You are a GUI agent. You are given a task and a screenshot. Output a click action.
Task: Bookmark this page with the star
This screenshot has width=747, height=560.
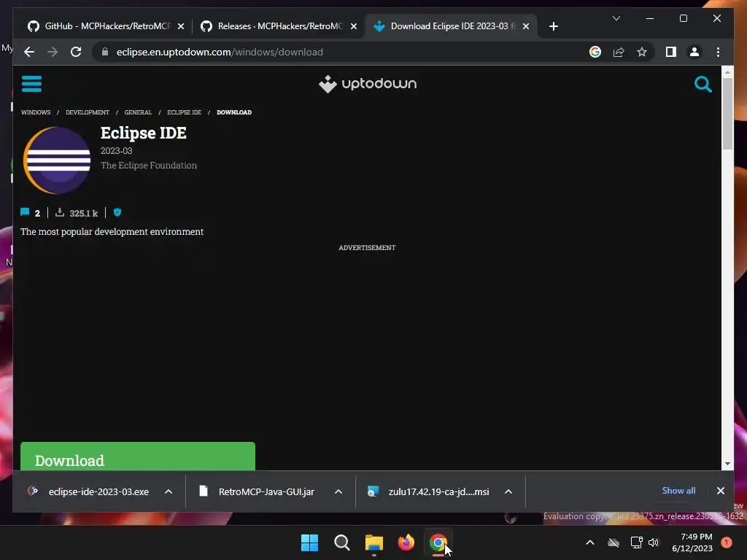click(x=642, y=52)
